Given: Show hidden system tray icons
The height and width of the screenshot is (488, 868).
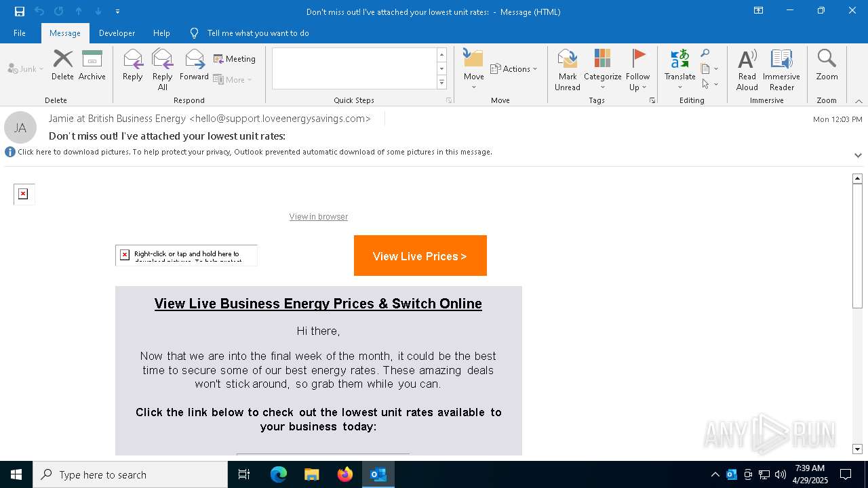Looking at the screenshot, I should point(715,474).
